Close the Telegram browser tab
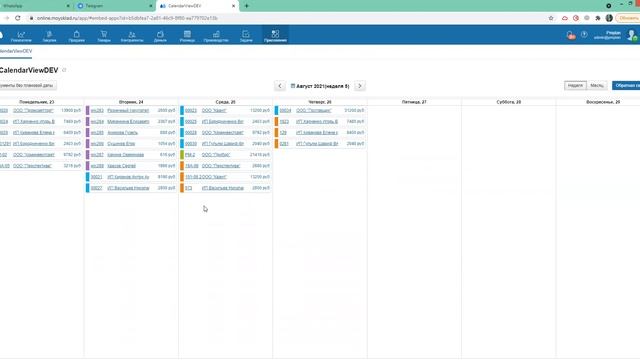This screenshot has height=360, width=640. pos(151,6)
